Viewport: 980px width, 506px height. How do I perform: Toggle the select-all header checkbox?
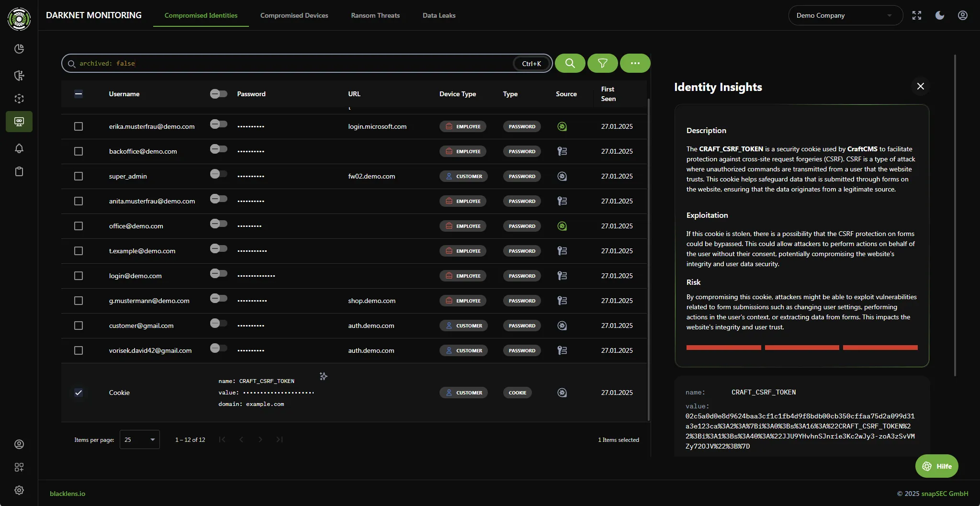[x=79, y=94]
